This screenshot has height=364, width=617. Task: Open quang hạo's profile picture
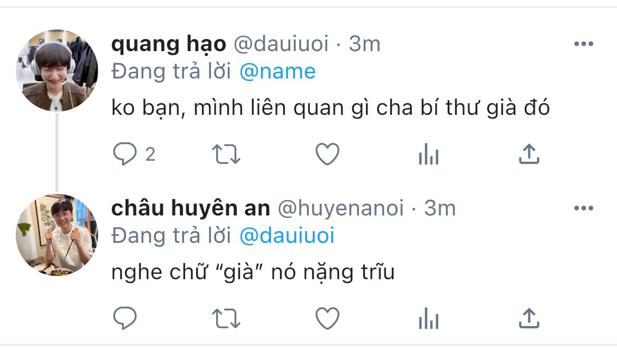[x=56, y=71]
